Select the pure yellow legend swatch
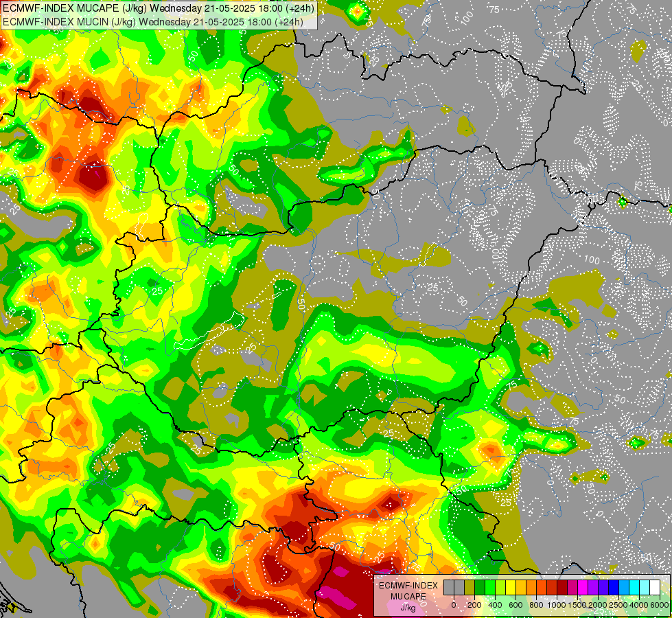The image size is (672, 618). tap(511, 587)
